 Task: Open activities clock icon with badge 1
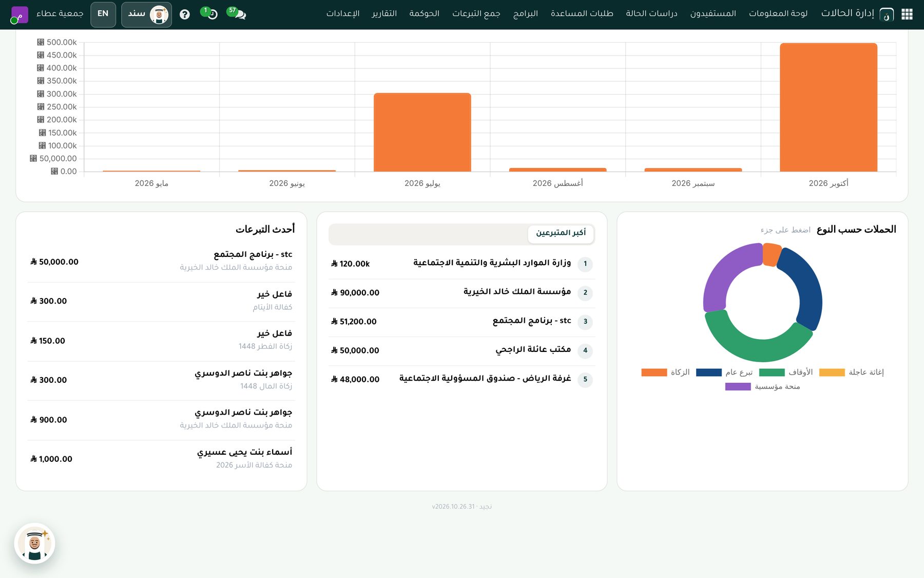[209, 13]
